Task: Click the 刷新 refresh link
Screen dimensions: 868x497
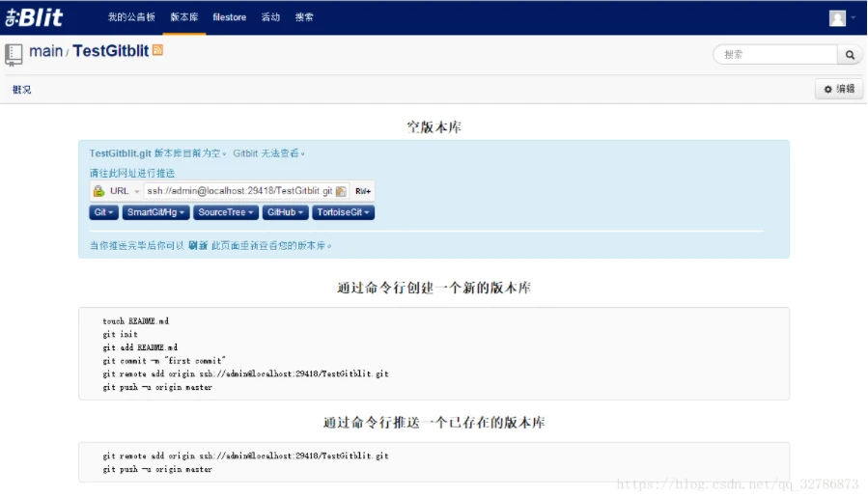Action: click(198, 246)
